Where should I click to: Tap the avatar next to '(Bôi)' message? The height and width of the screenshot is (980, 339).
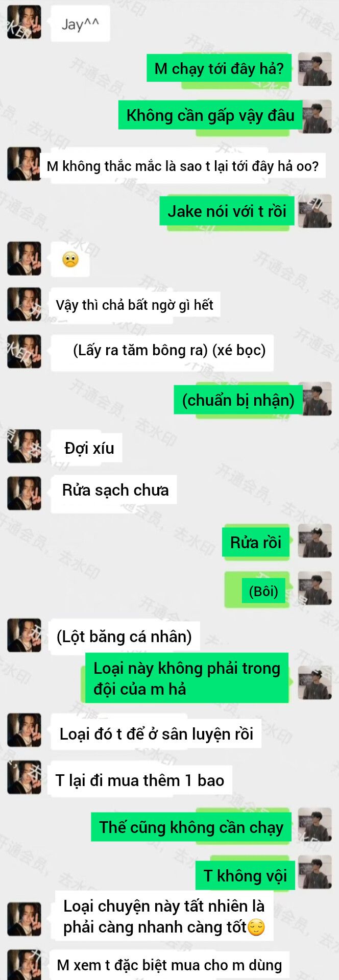(x=315, y=588)
